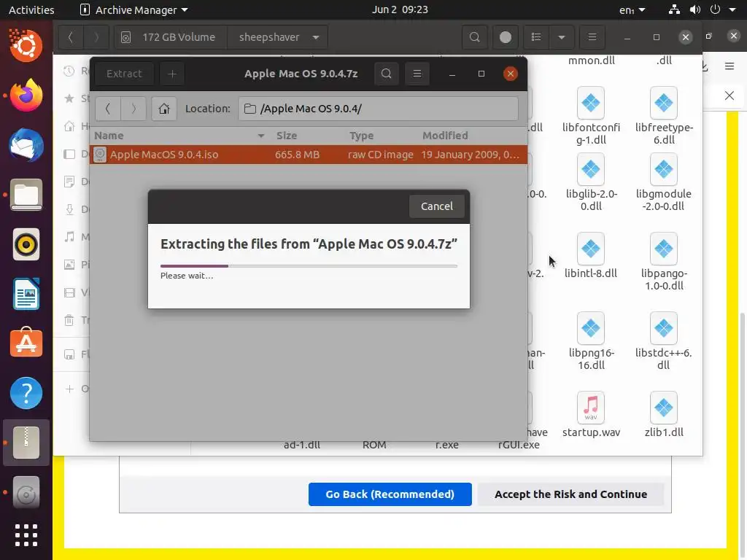Click the Extract button in Archive Manager
The image size is (747, 560).
(124, 74)
